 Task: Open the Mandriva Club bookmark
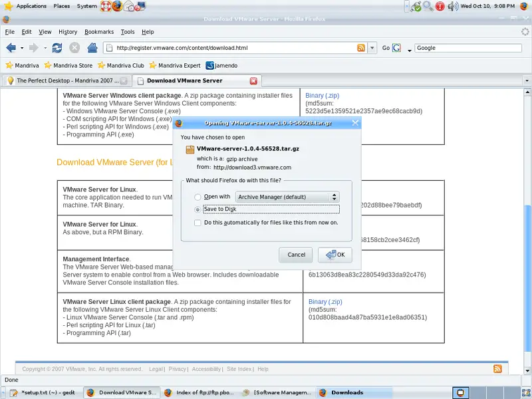click(121, 65)
